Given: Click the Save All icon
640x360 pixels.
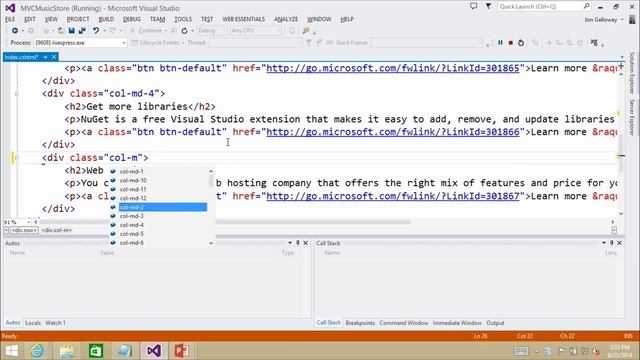Looking at the screenshot, I should [82, 31].
